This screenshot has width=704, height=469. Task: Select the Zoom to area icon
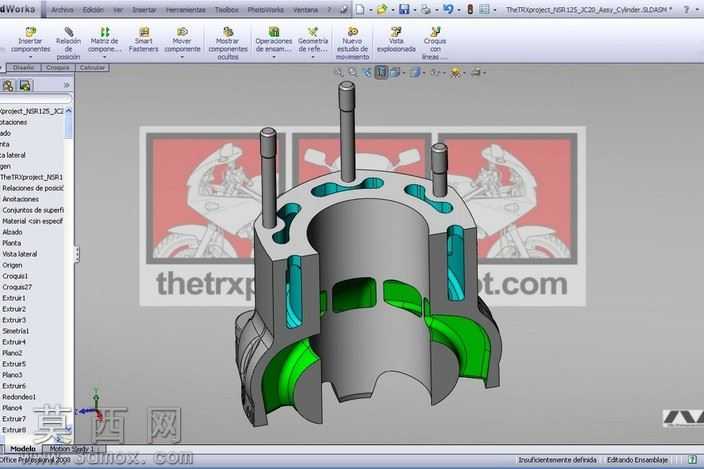tap(353, 72)
